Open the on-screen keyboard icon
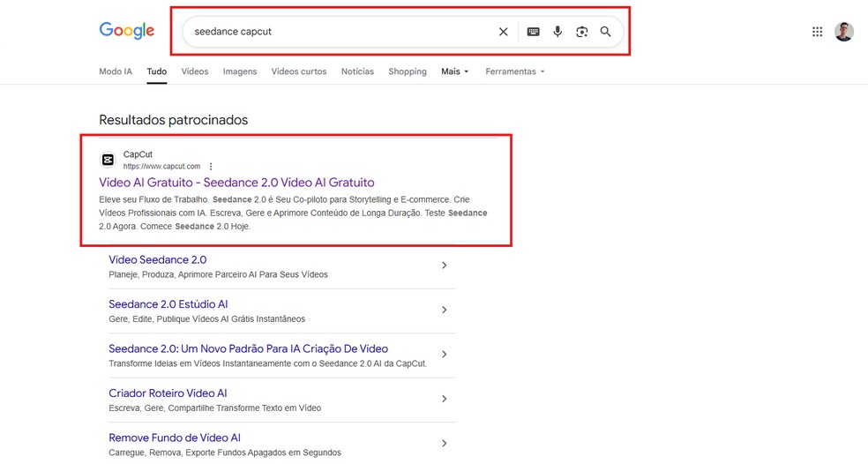The width and height of the screenshot is (868, 464). (x=533, y=32)
